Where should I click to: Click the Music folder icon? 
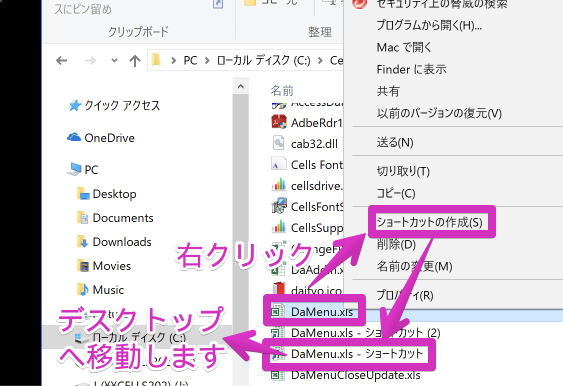83,289
